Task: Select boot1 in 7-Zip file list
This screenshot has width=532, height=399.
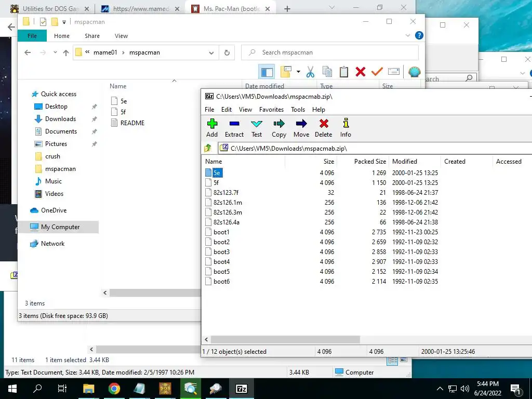Action: pos(221,232)
